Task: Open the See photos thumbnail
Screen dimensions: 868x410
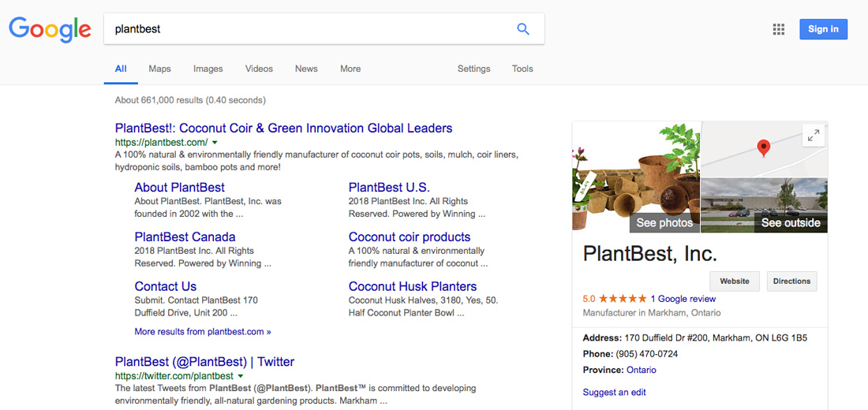Action: pos(636,177)
